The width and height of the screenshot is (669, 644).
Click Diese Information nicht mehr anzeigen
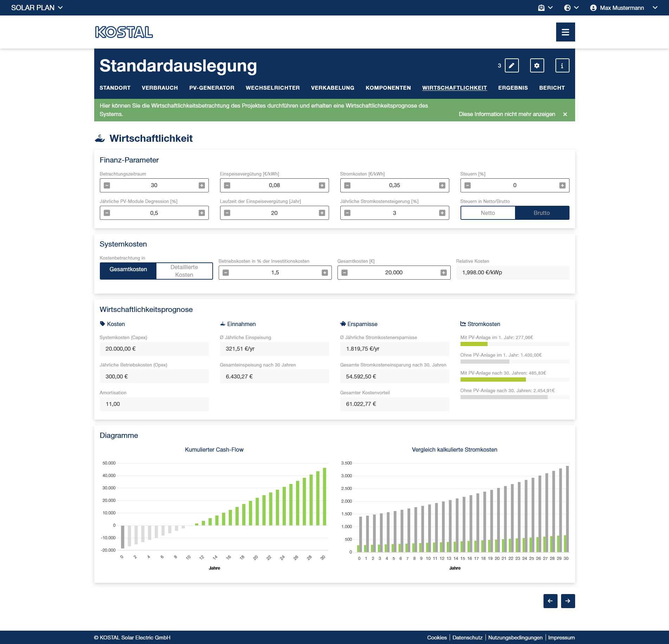point(507,114)
